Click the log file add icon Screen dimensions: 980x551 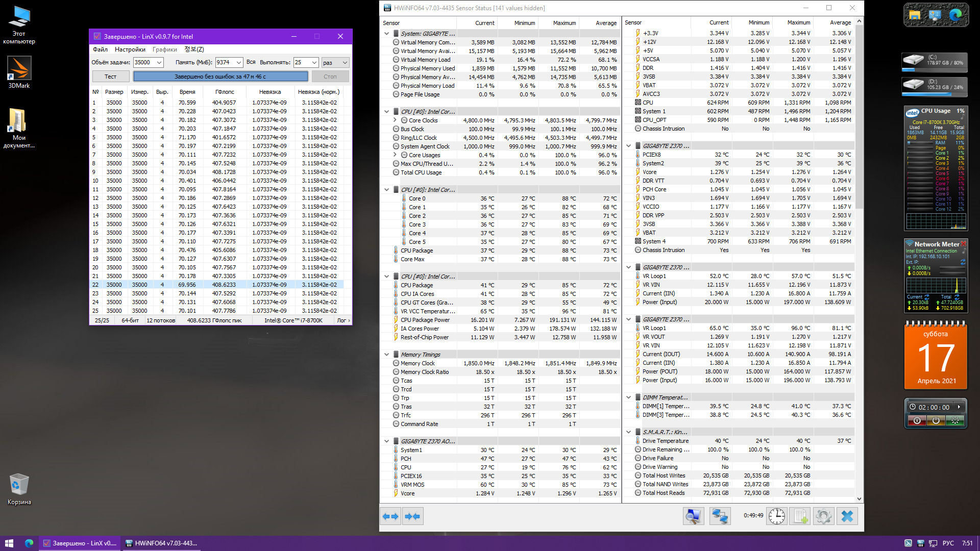[800, 516]
